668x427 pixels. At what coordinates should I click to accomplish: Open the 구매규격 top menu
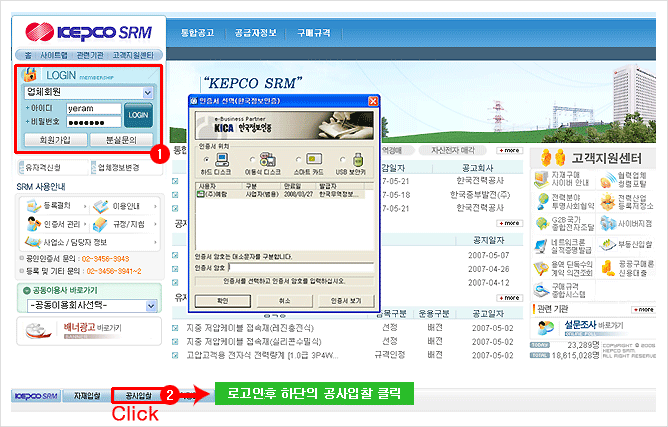coord(314,33)
